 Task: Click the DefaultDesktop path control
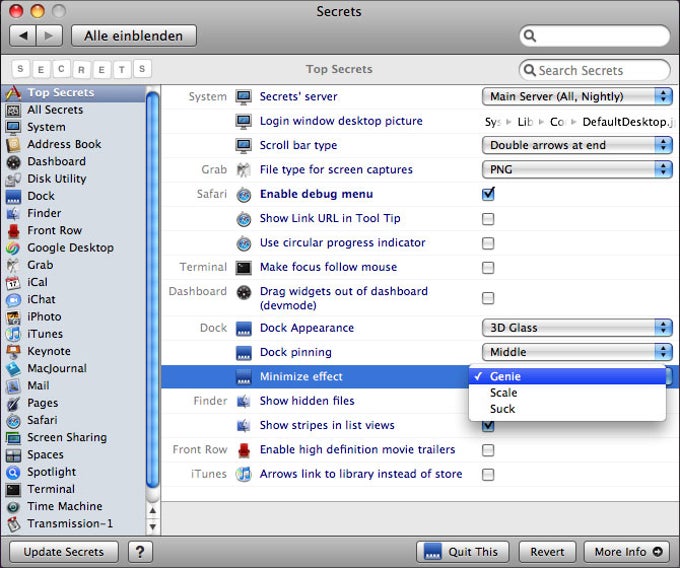pyautogui.click(x=579, y=122)
